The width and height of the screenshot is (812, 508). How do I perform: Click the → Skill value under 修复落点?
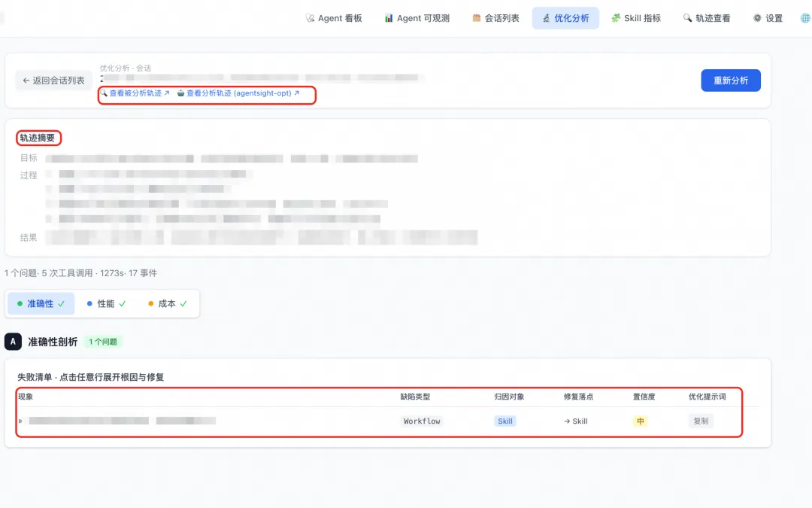(x=575, y=421)
